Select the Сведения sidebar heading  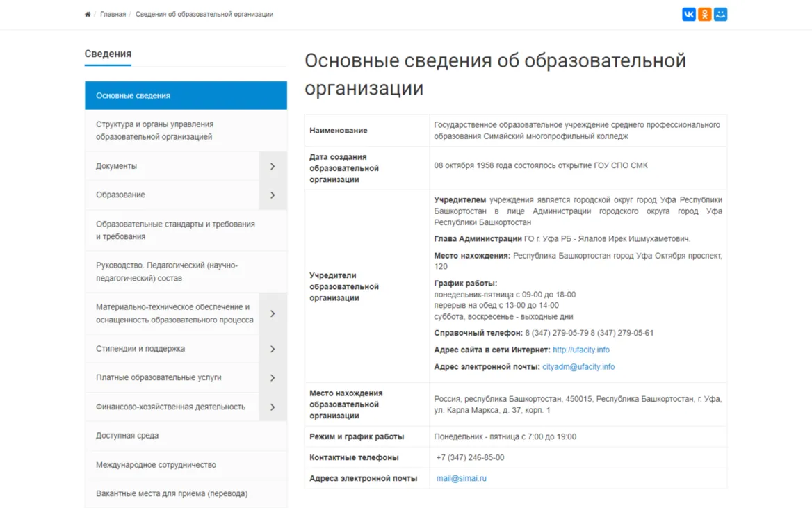click(108, 54)
